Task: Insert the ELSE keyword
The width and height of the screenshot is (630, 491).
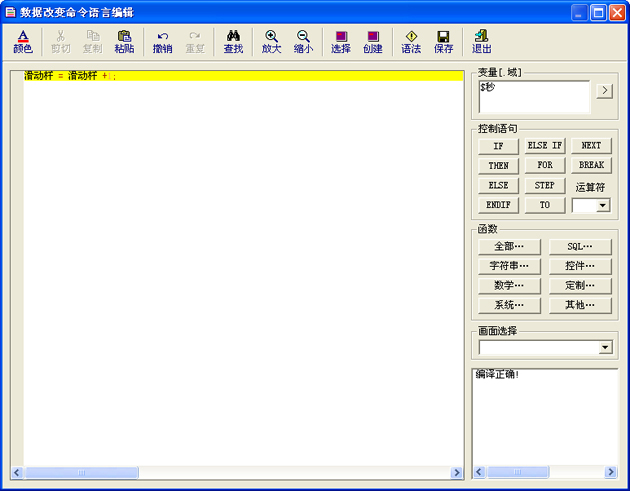Action: [498, 185]
